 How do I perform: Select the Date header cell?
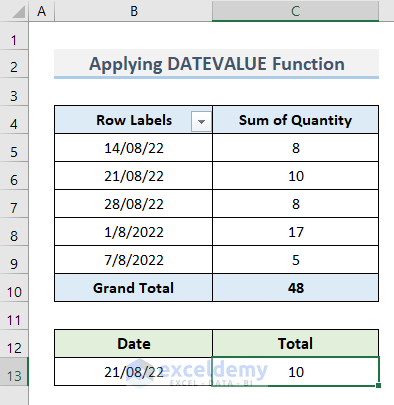[x=133, y=344]
